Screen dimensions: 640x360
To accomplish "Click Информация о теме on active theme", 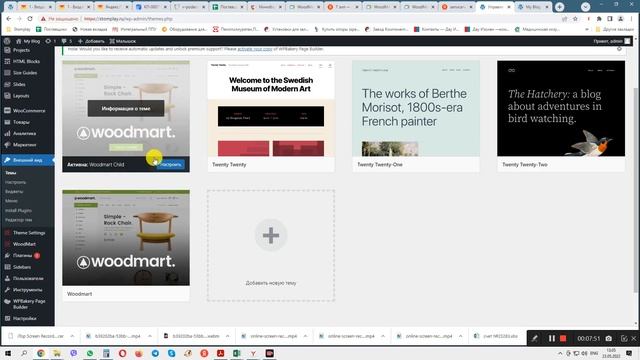I will click(x=126, y=109).
